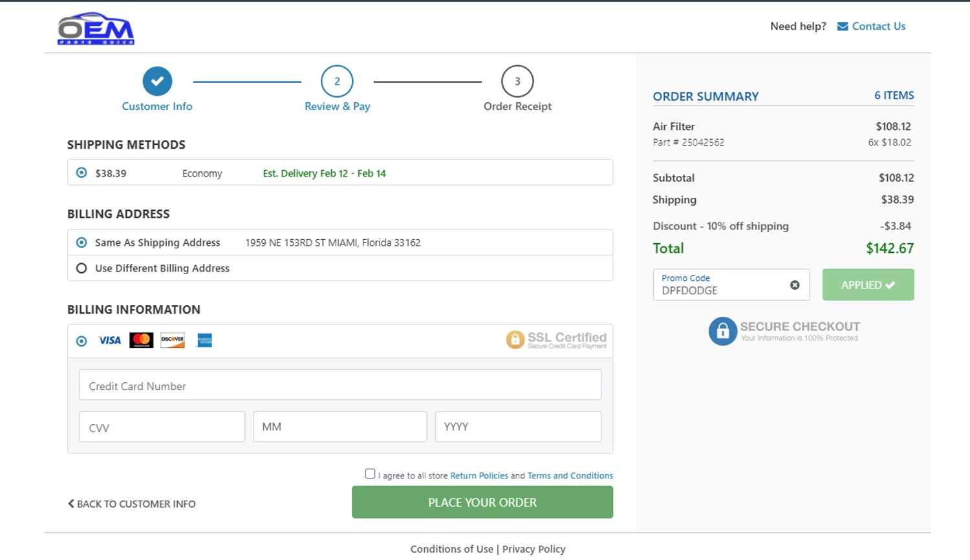Click the Place Your Order button

click(x=482, y=502)
